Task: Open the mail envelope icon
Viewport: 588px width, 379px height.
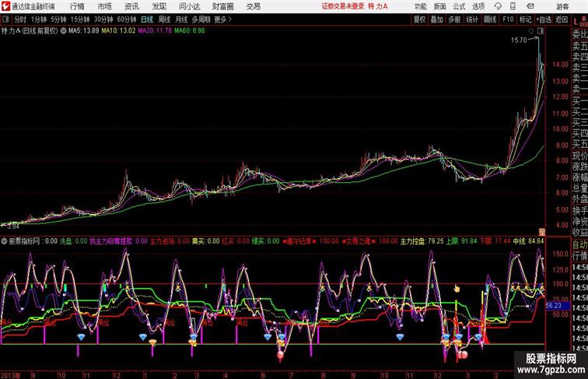Action: (530, 6)
